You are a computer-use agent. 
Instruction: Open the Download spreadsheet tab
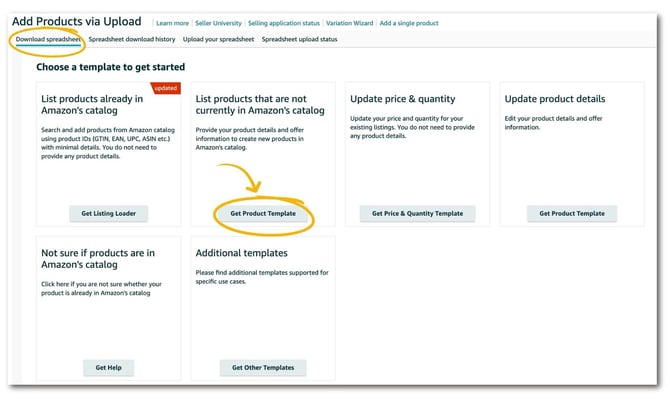click(x=48, y=39)
